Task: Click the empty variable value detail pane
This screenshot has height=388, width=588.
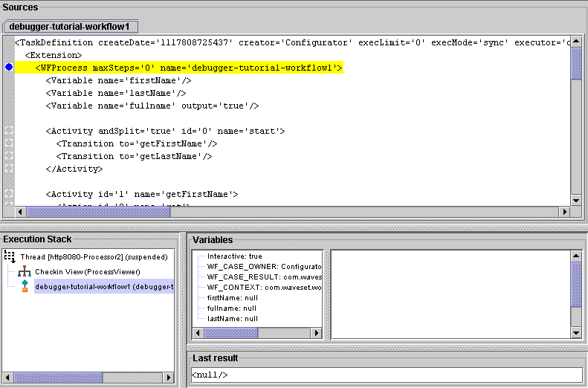Action: pos(450,294)
